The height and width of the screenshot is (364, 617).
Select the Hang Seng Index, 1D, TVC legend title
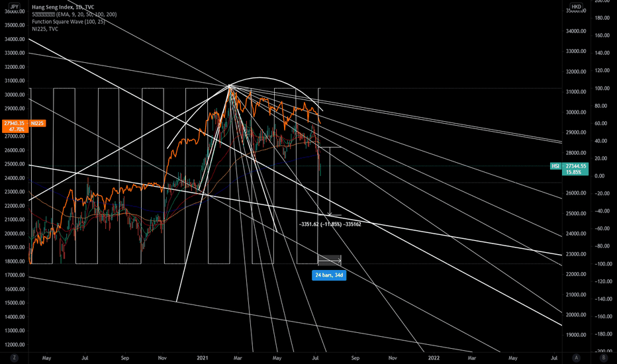point(63,7)
